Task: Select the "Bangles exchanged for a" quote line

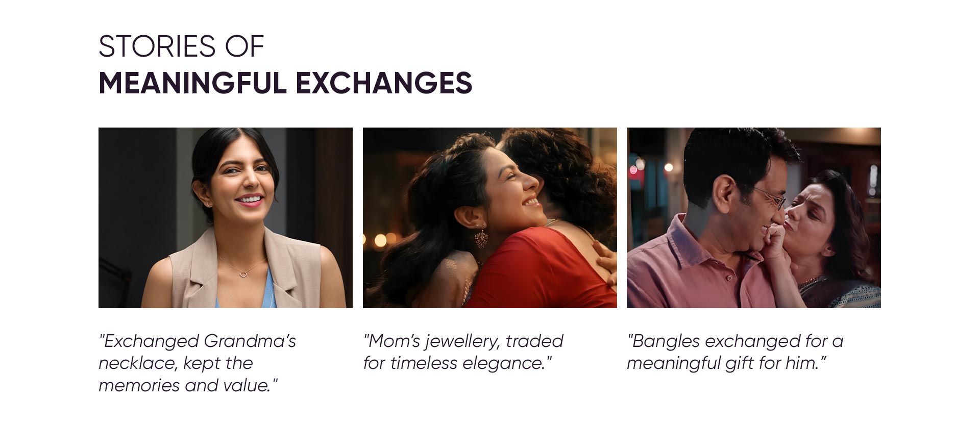Action: point(735,341)
